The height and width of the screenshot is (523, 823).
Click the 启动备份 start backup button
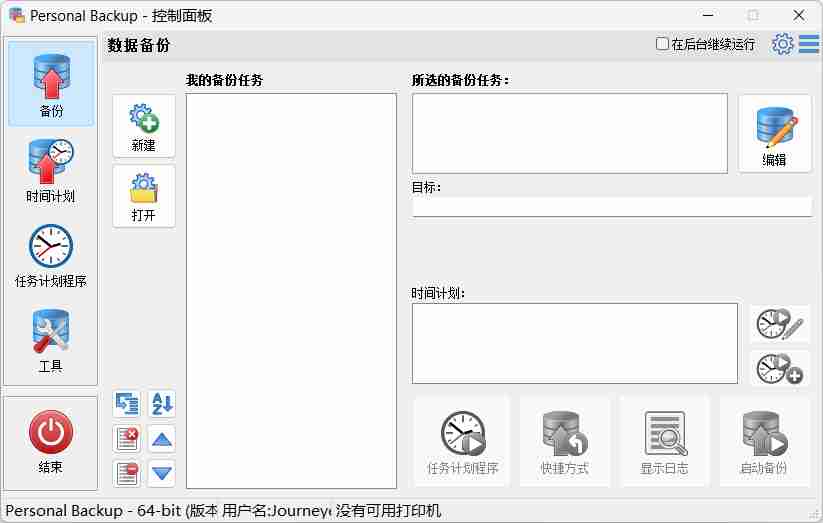[x=764, y=442]
